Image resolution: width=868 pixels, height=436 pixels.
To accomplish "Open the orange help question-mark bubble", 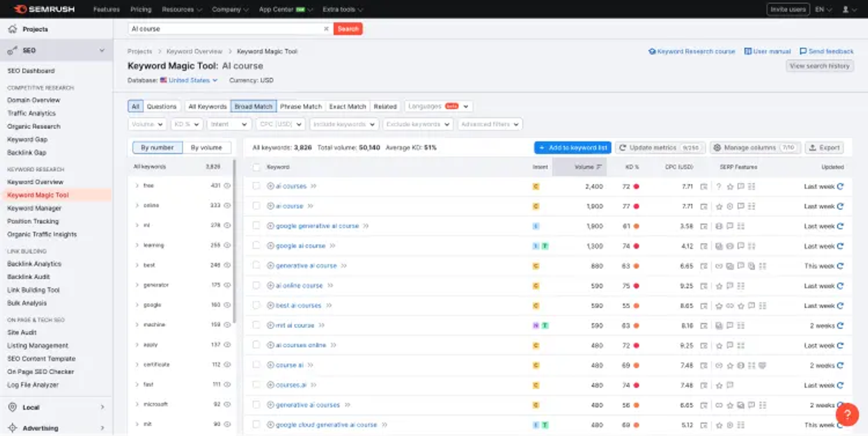I will tap(847, 415).
